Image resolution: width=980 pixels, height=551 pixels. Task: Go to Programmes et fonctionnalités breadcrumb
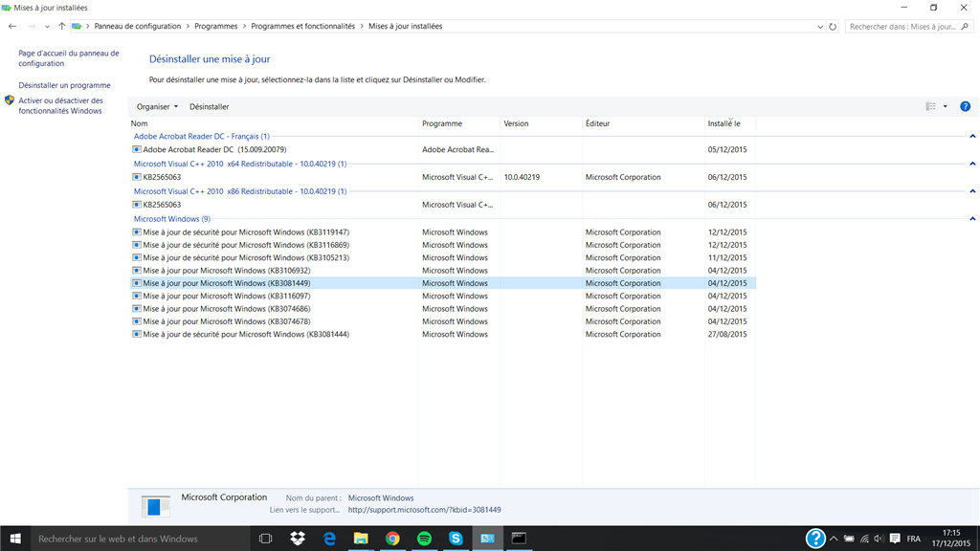tap(302, 26)
